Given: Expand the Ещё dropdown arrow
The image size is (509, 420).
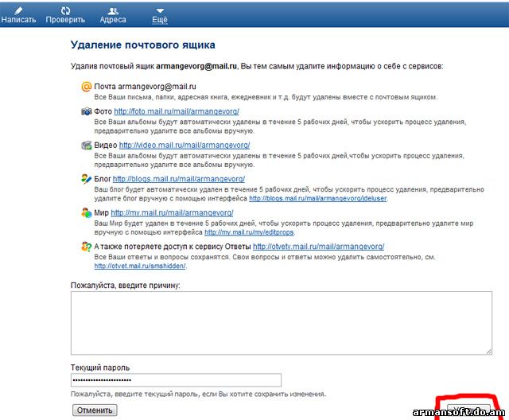Looking at the screenshot, I should click(x=160, y=11).
